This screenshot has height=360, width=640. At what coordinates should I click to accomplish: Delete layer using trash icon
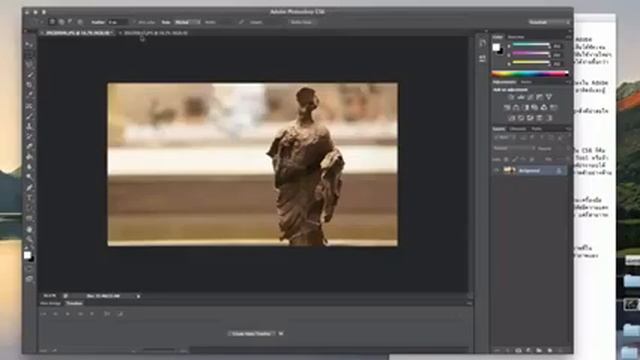(560, 350)
